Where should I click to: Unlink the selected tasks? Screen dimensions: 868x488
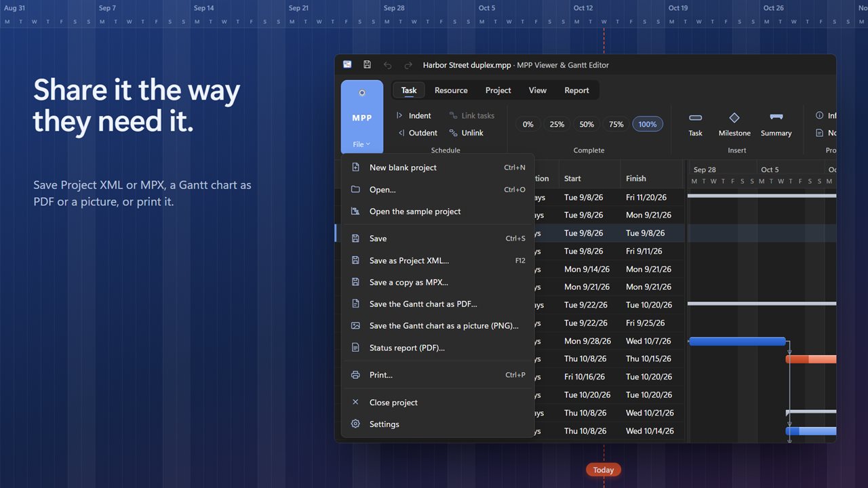click(x=467, y=133)
